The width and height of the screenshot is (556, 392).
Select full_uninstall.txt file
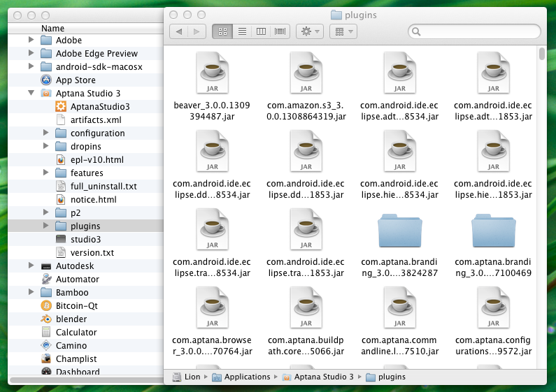tap(96, 186)
